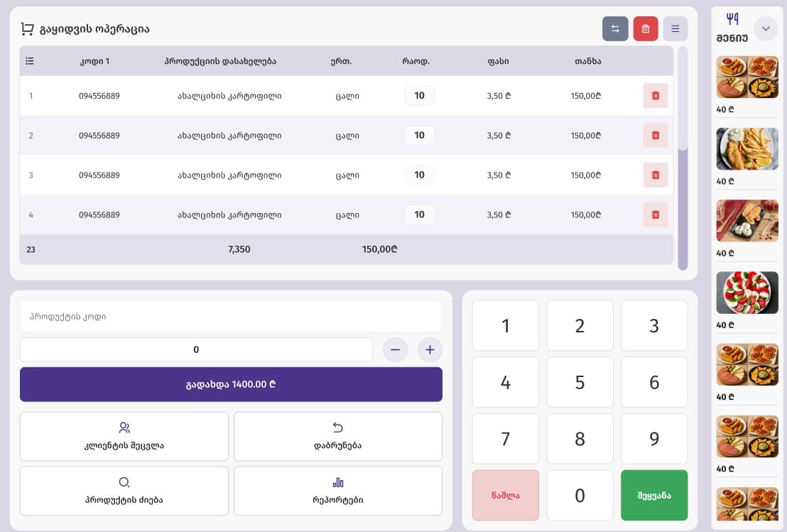Click the vertical scrollbar beside the products table

tap(683, 156)
